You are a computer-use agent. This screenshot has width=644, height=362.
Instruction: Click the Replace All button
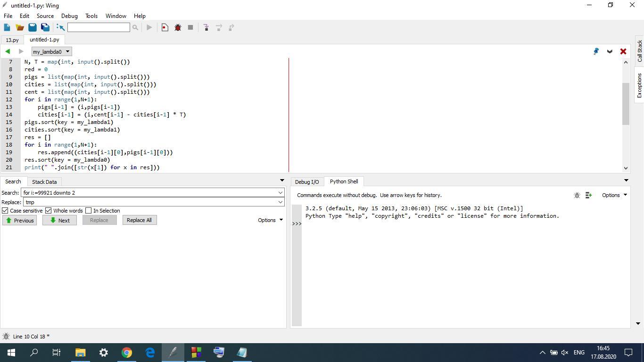pos(139,220)
